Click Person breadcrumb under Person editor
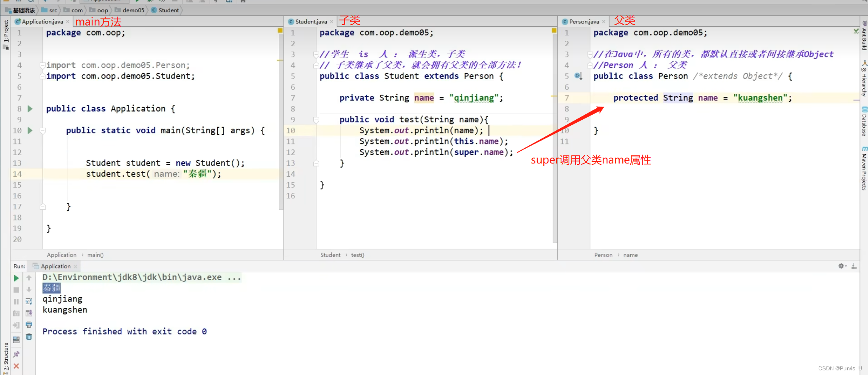This screenshot has height=375, width=868. click(603, 255)
